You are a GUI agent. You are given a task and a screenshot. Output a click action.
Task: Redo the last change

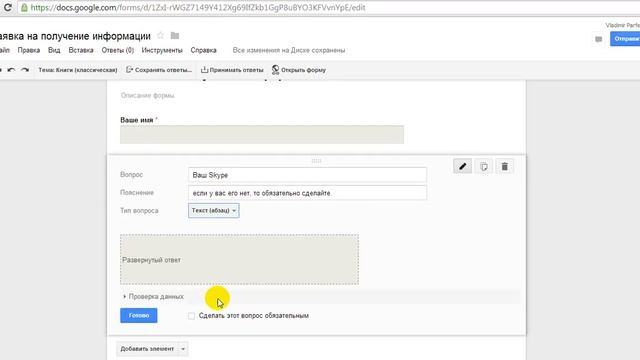(x=25, y=70)
